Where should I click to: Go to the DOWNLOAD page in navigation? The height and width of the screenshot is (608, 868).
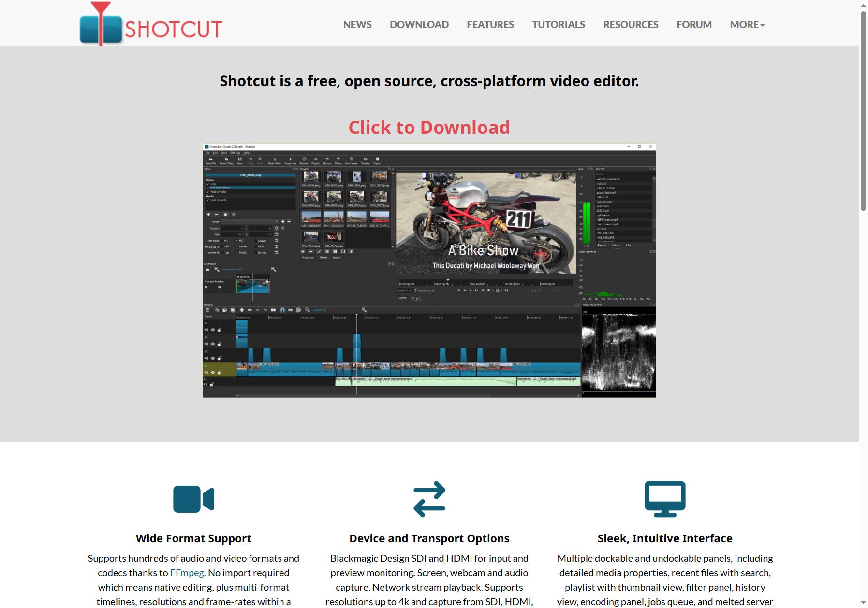(x=419, y=24)
